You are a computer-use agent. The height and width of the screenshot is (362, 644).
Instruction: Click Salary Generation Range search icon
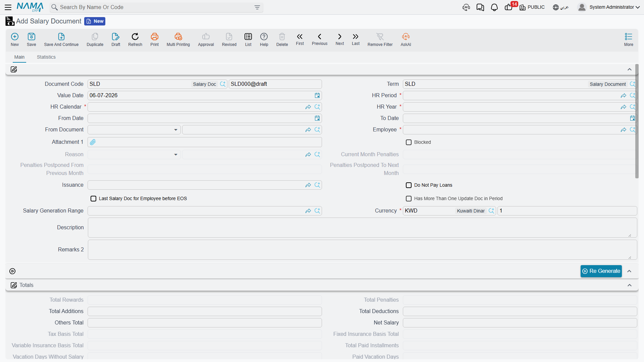click(317, 211)
